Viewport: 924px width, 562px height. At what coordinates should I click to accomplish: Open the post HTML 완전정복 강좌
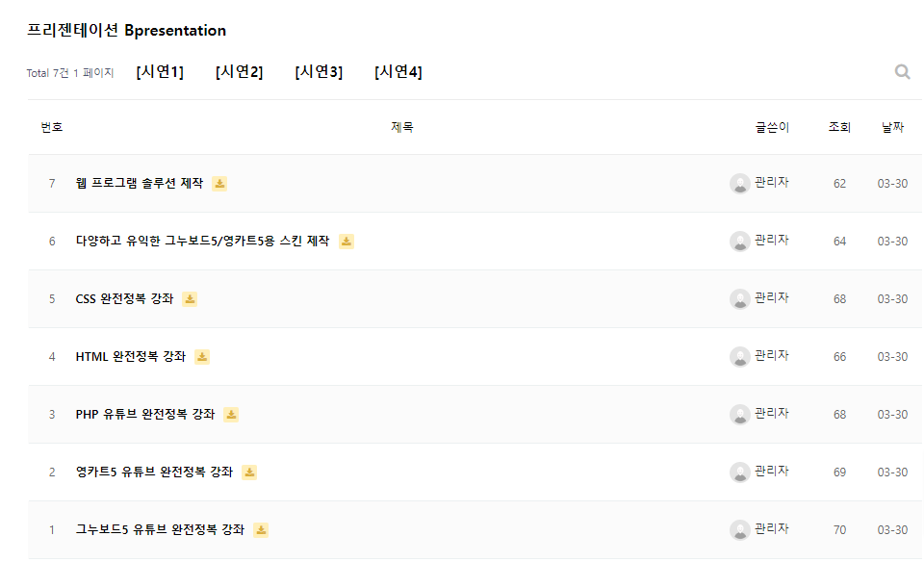(x=131, y=357)
